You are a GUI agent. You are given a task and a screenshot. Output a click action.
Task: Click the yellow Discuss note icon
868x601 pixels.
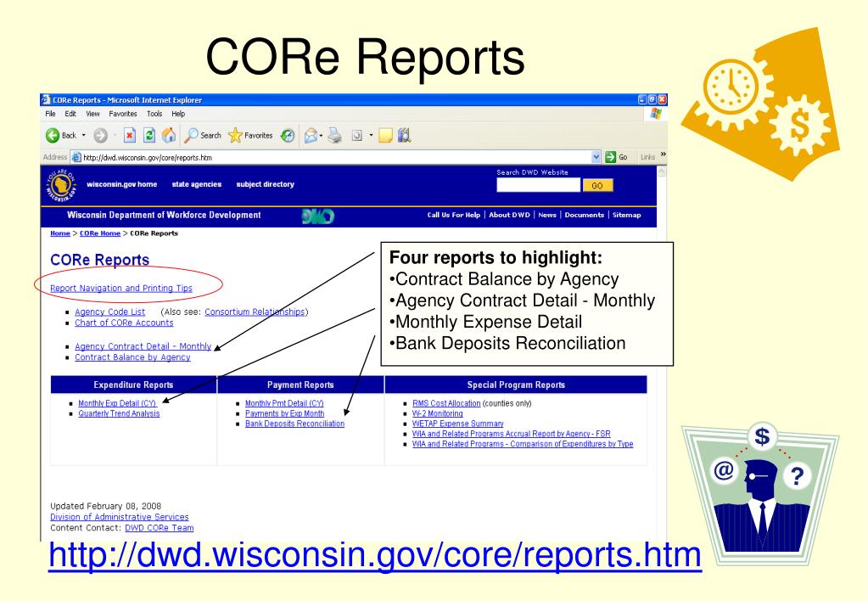point(385,135)
